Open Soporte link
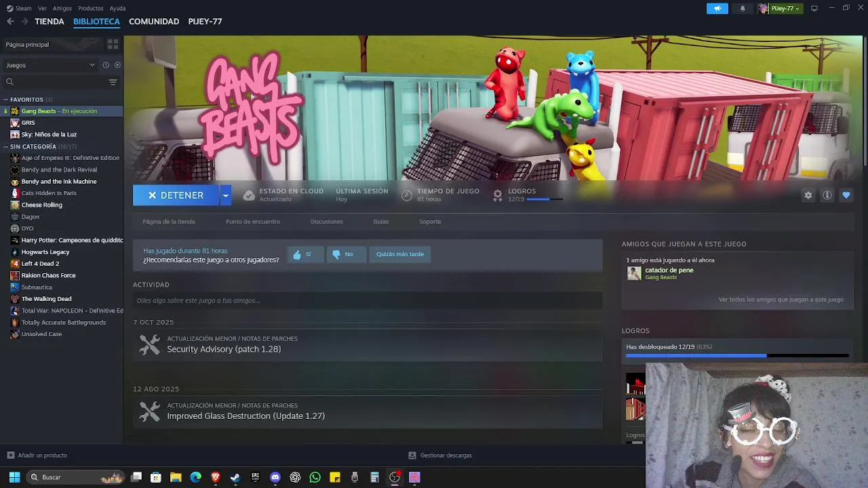The height and width of the screenshot is (488, 868). 430,222
